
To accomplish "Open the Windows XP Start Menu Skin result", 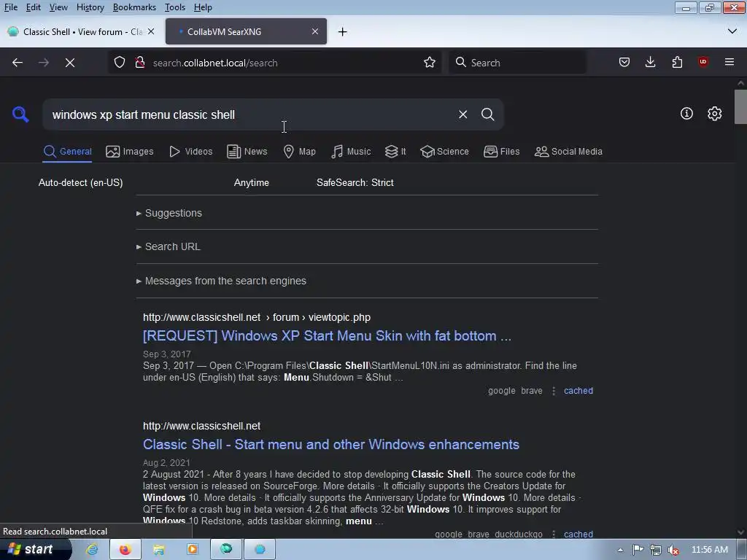I will 327,335.
